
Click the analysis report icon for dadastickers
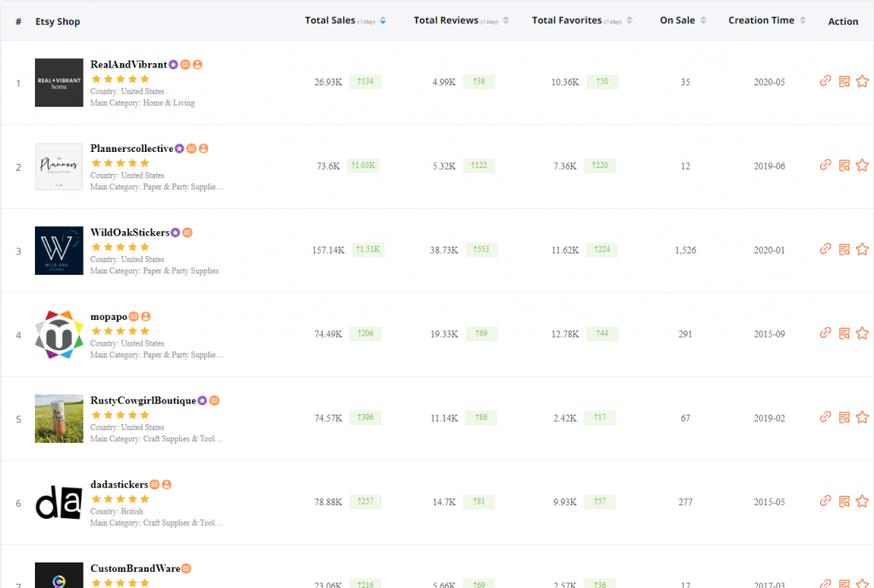tap(844, 501)
